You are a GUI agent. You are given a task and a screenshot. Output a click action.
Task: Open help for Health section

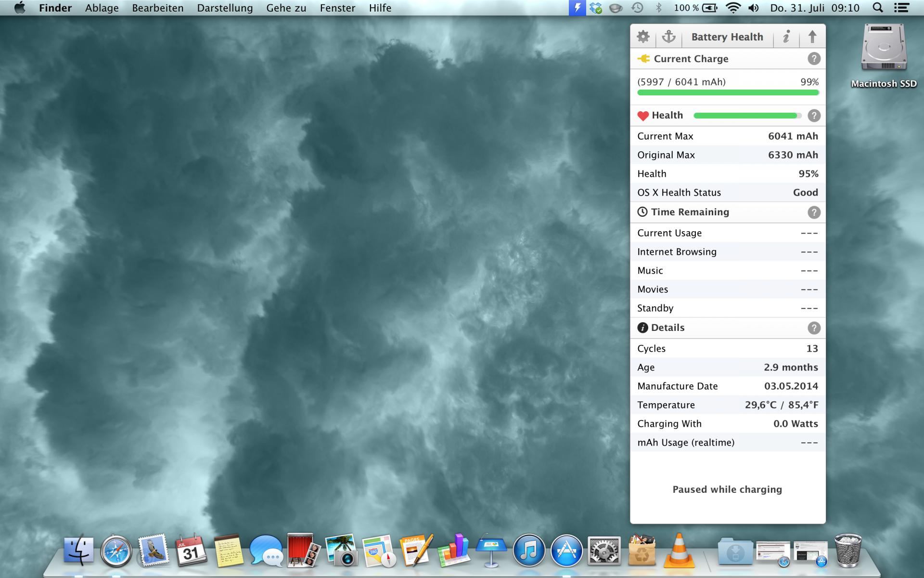pyautogui.click(x=813, y=116)
